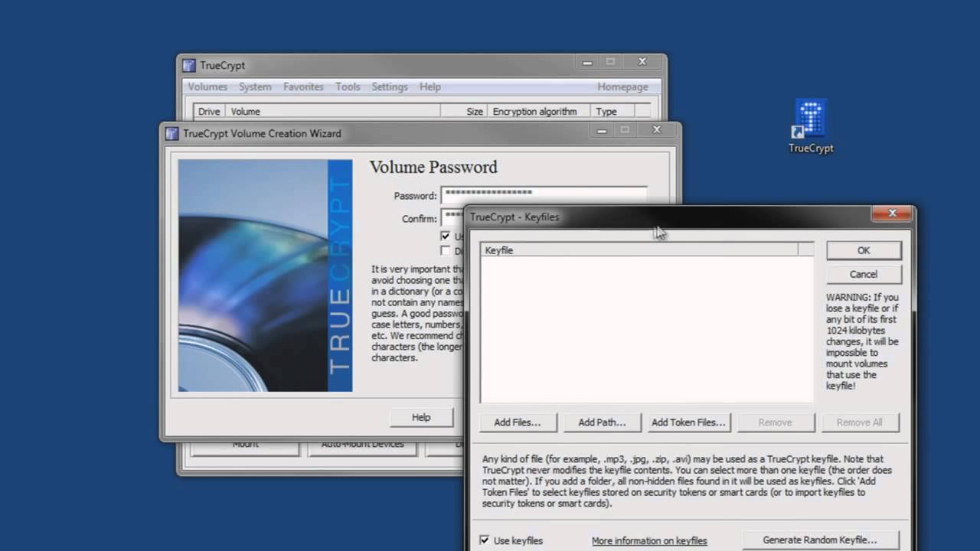Click the Size column header
Screen dimensions: 980x551
click(464, 112)
